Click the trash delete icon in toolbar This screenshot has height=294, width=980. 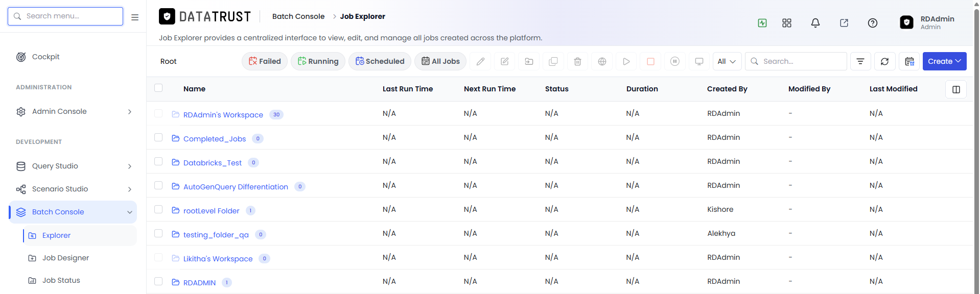click(x=577, y=61)
